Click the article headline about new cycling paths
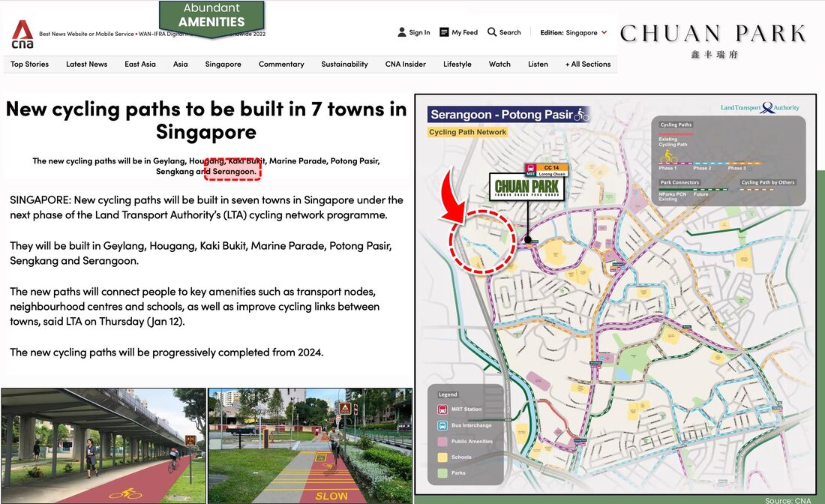 pos(206,120)
